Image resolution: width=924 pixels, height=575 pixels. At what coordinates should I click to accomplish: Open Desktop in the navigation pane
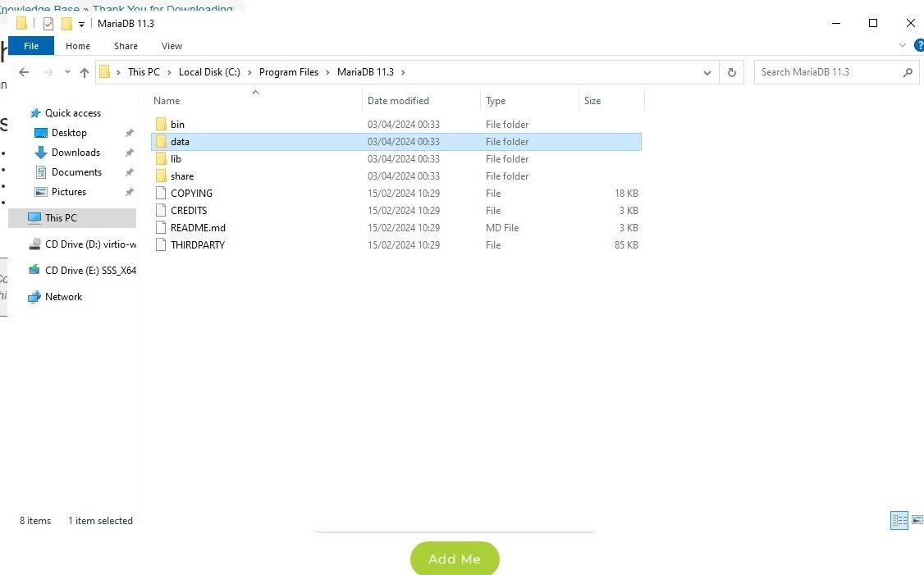(69, 133)
